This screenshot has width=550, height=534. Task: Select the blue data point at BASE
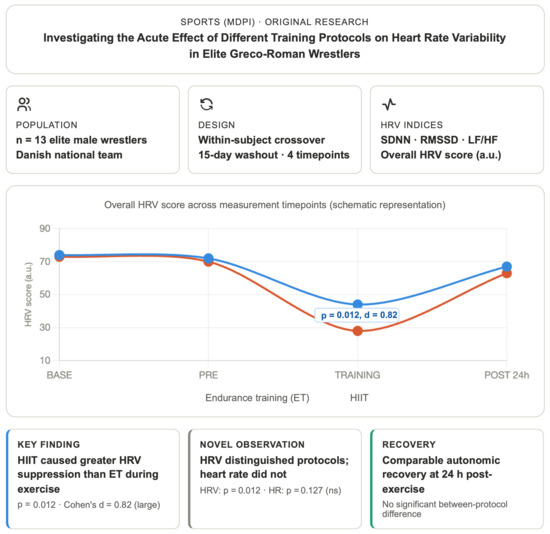pyautogui.click(x=59, y=255)
